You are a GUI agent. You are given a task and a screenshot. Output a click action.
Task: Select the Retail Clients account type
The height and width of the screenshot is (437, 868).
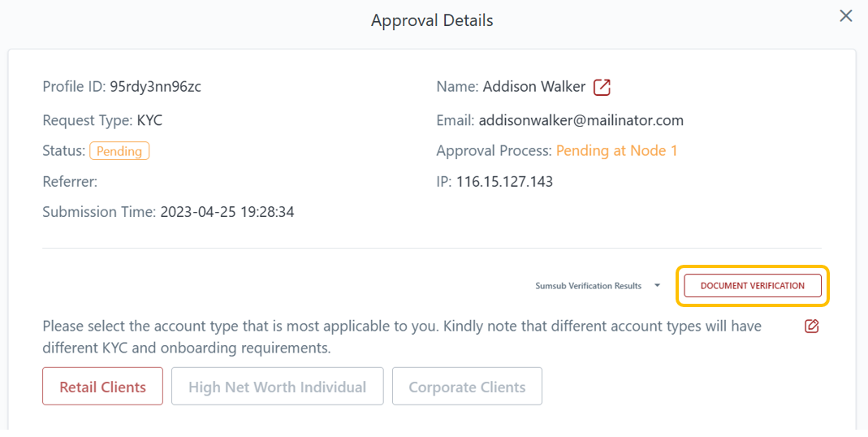(x=103, y=387)
